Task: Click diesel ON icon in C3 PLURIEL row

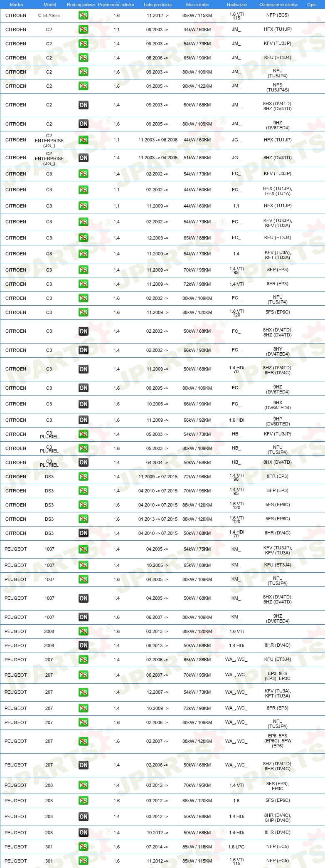Action: pos(83,462)
